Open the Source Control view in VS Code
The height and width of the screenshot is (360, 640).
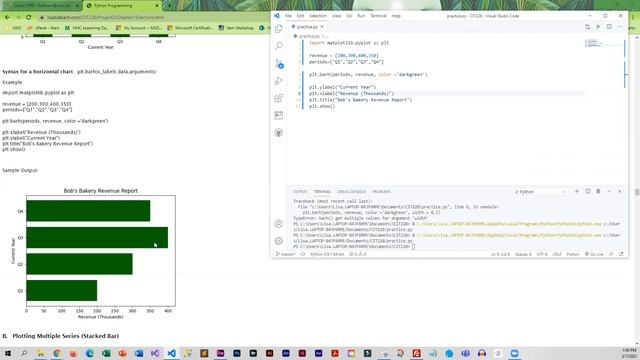279,63
